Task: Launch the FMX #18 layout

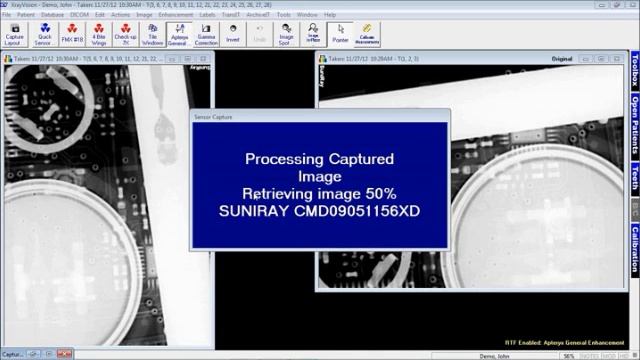Action: coord(72,35)
